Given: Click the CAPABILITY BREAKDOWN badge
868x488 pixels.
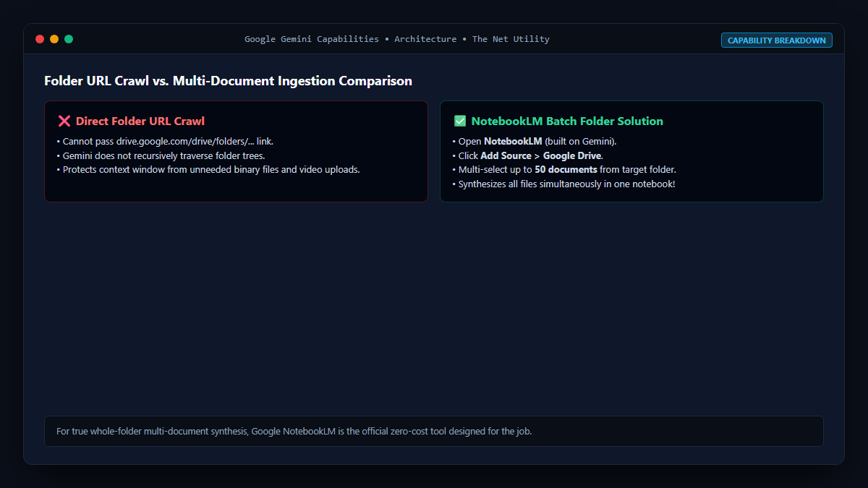Looking at the screenshot, I should (777, 40).
